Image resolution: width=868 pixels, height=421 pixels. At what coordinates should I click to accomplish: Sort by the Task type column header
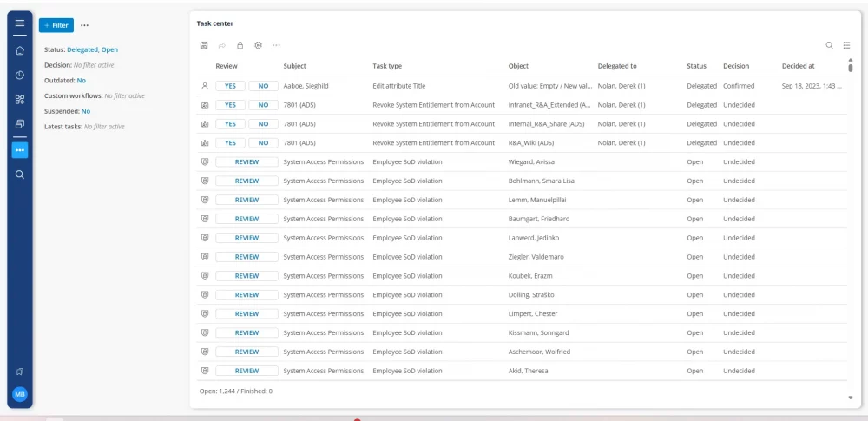coord(387,66)
